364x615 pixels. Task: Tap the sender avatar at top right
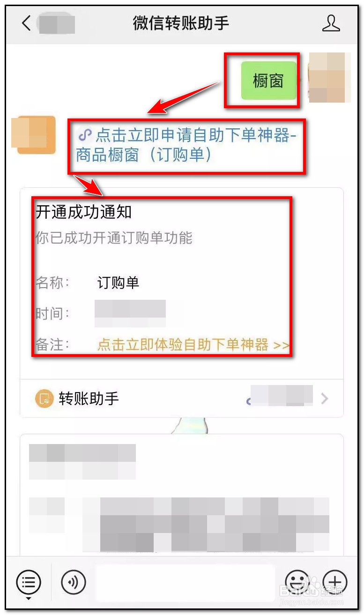point(329,78)
